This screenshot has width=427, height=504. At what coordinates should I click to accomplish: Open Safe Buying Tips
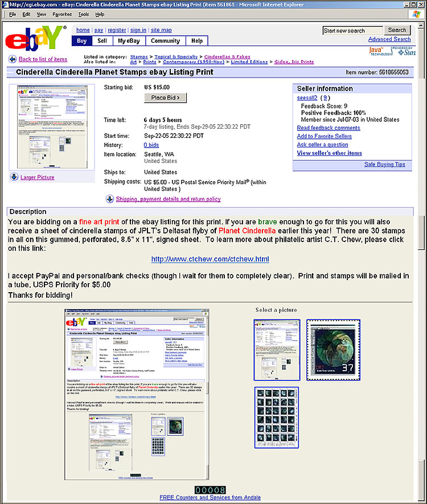coord(385,164)
